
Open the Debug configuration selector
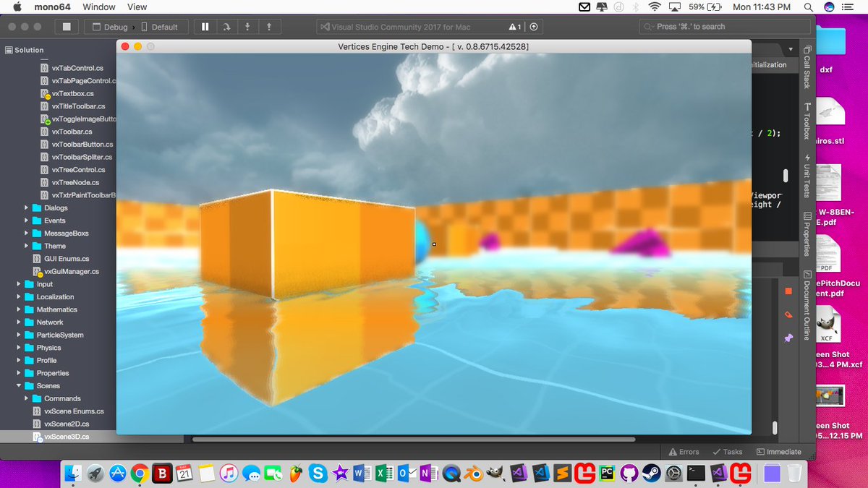(x=110, y=27)
